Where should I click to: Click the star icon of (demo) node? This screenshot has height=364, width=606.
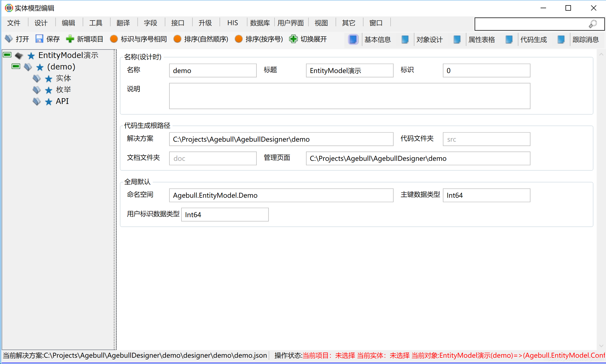tap(40, 67)
